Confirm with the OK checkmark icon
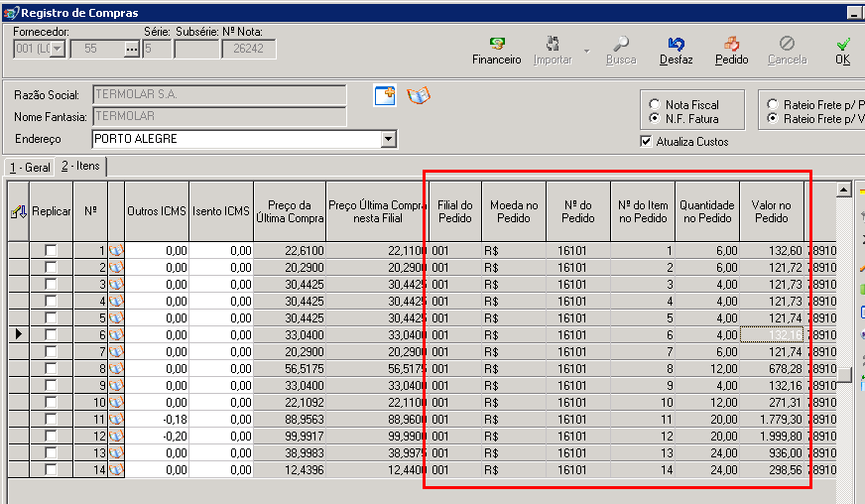The height and width of the screenshot is (504, 865). pos(843,44)
